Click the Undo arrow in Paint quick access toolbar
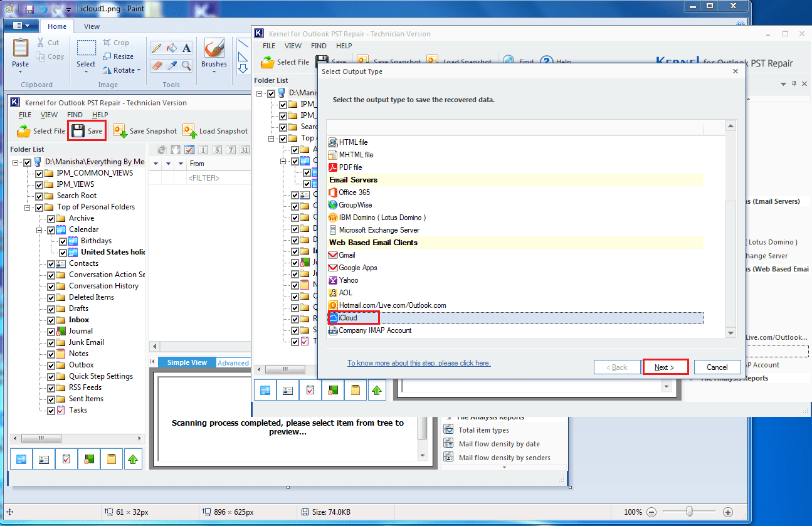 [x=43, y=9]
